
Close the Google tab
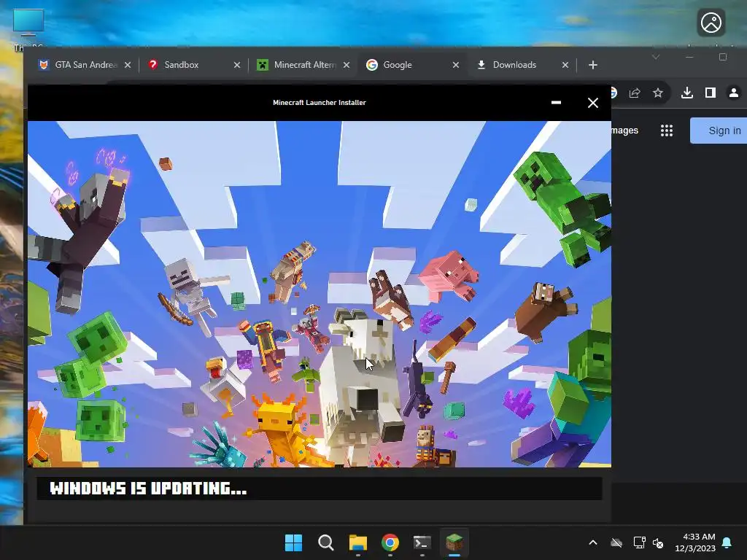pos(455,65)
